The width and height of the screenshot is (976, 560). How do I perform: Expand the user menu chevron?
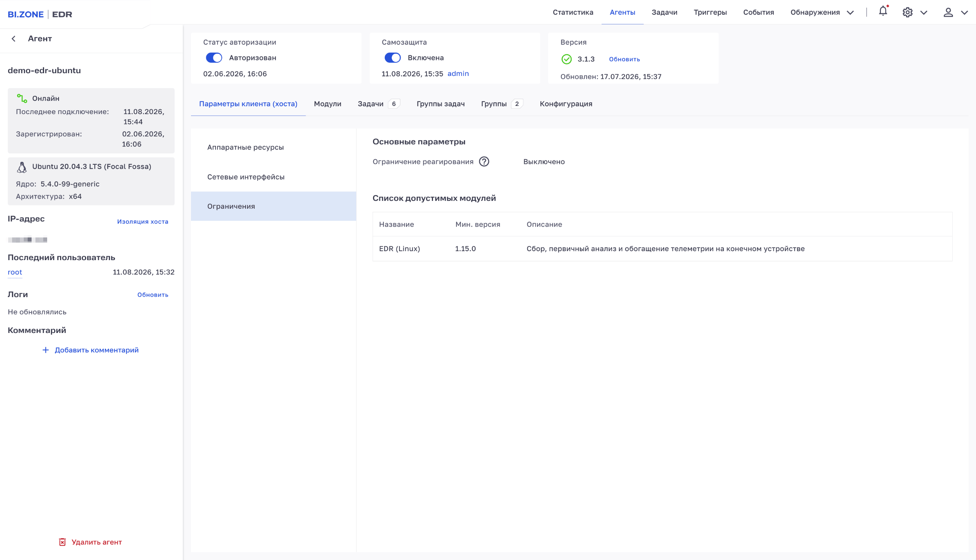pos(965,13)
